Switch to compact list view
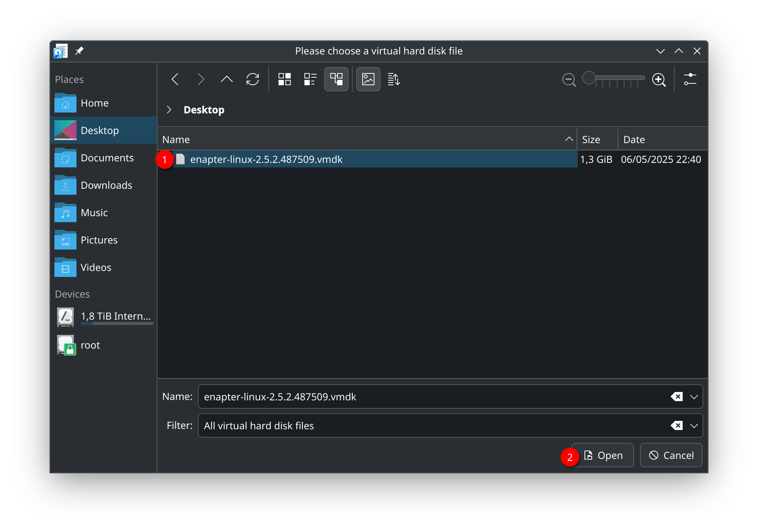Image resolution: width=758 pixels, height=532 pixels. point(310,79)
